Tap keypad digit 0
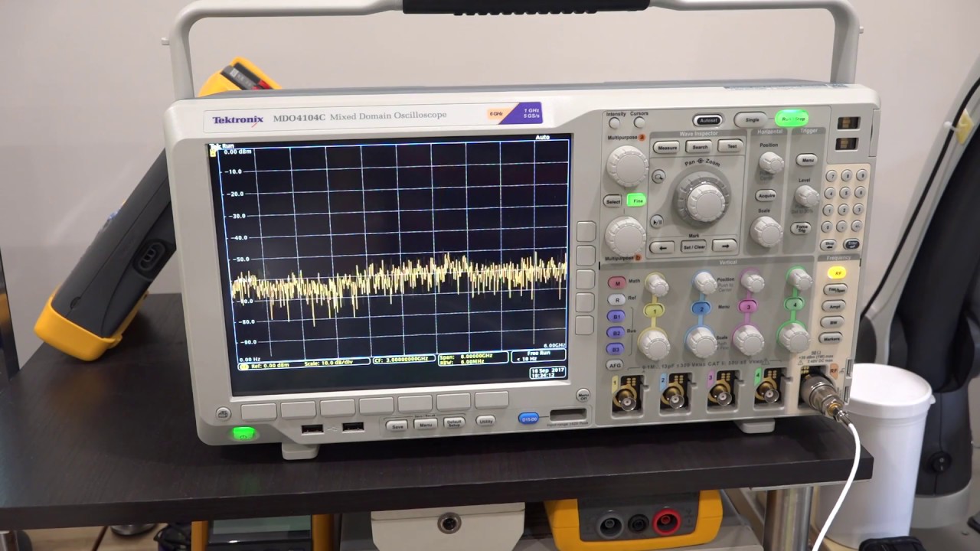The height and width of the screenshot is (551, 980). 827,226
